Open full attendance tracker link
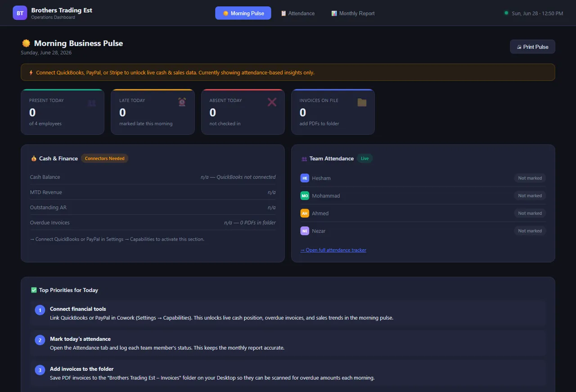 point(333,250)
